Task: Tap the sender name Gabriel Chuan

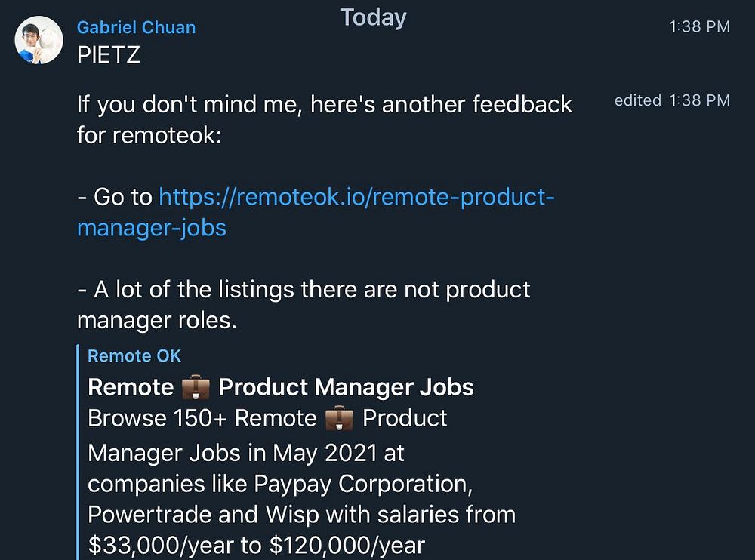Action: [136, 27]
